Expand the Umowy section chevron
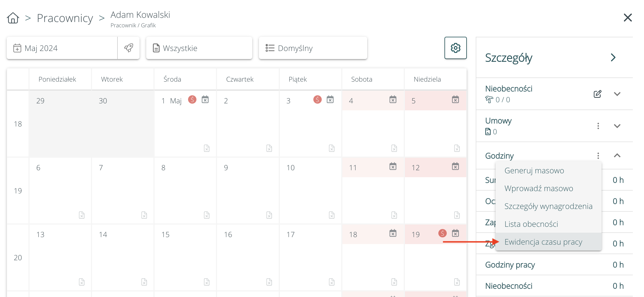 coord(617,126)
